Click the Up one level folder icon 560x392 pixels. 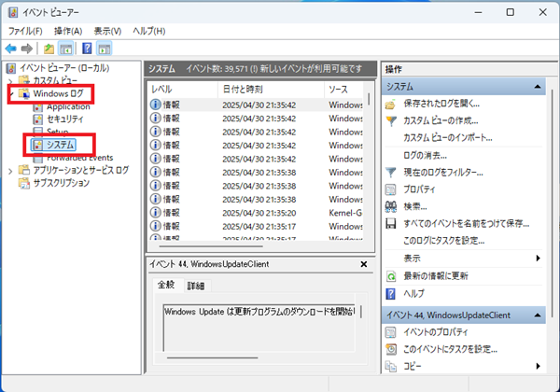tap(49, 49)
